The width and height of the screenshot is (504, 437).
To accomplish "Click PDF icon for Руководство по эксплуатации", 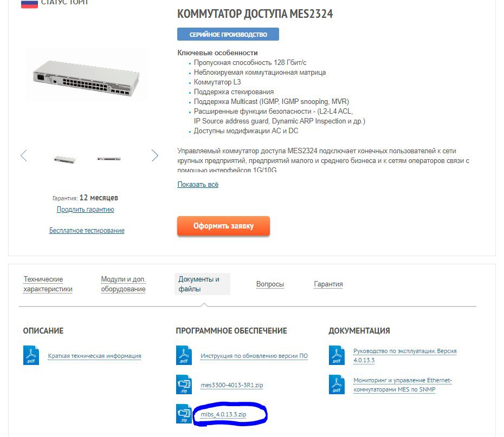I will (337, 355).
